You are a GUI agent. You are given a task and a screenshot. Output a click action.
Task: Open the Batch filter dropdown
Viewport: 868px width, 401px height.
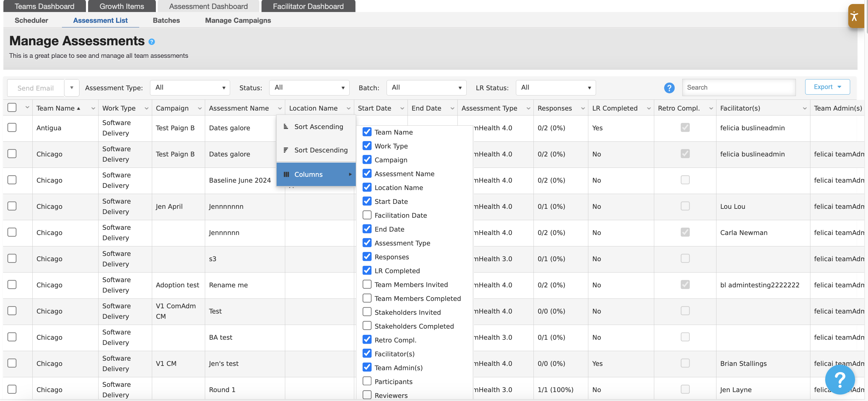[x=427, y=87]
